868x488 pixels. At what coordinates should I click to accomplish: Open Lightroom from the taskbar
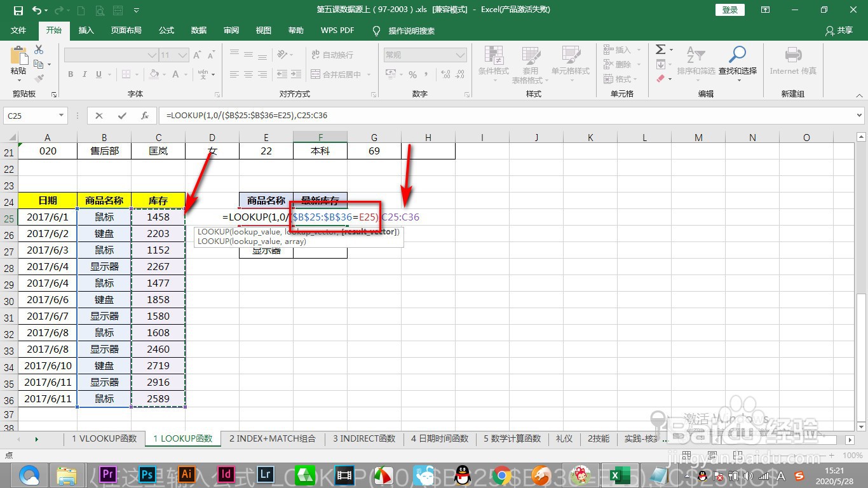coord(266,474)
